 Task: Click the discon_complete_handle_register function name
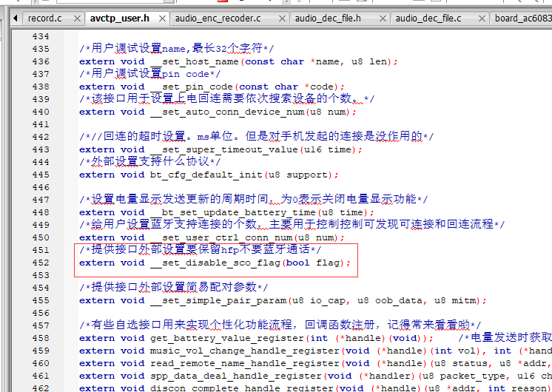[x=241, y=388]
